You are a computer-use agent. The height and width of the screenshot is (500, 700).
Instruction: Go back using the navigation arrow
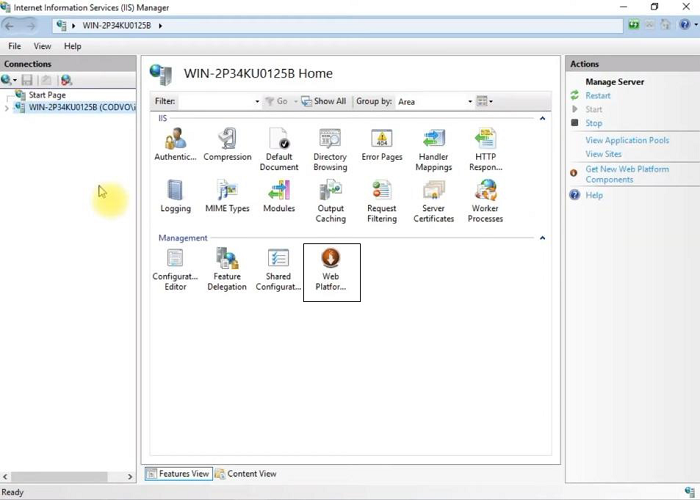9,26
